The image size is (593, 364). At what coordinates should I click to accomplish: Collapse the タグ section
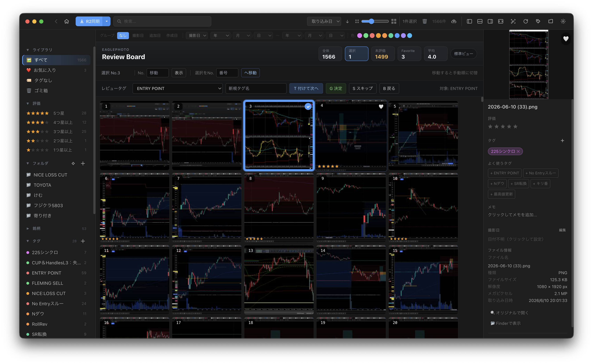28,241
